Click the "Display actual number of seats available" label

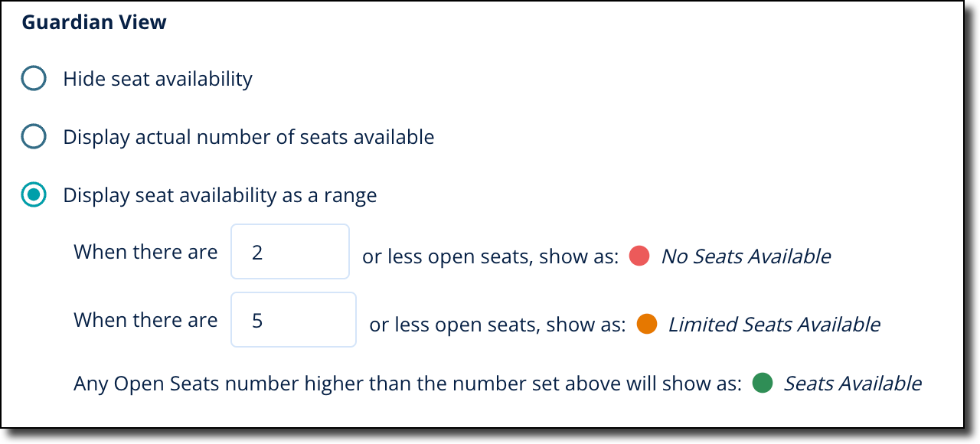tap(249, 137)
